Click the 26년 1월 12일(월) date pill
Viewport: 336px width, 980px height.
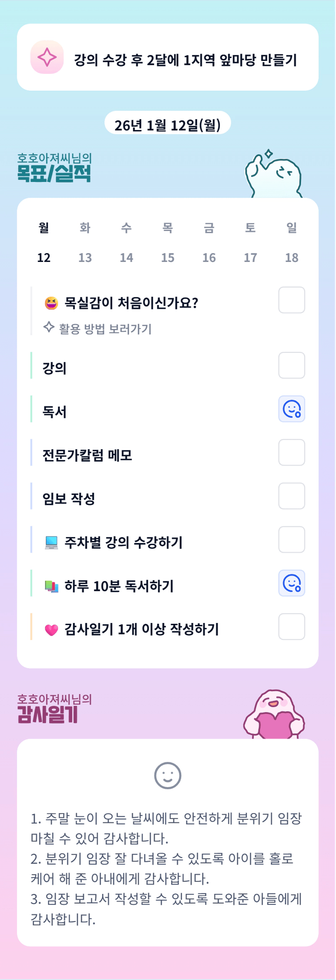coord(167,125)
